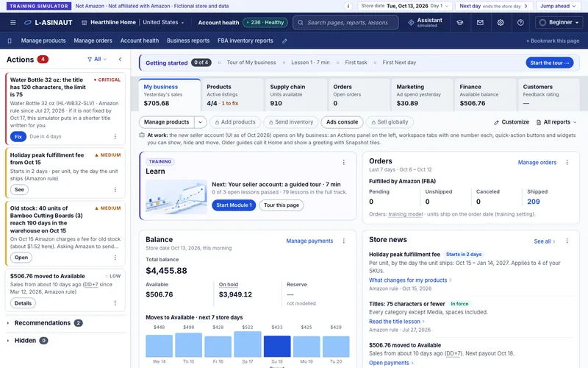Open the Learn widget options menu

(343, 163)
